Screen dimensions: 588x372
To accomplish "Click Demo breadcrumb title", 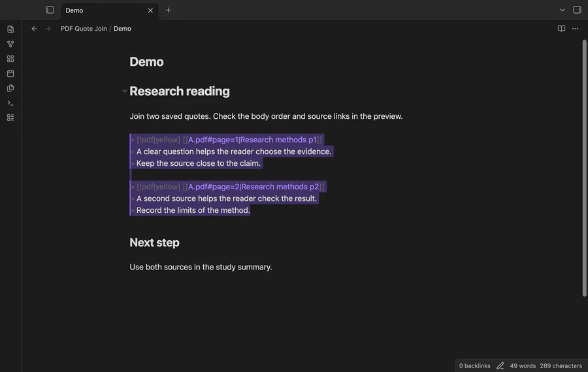I will click(x=122, y=29).
